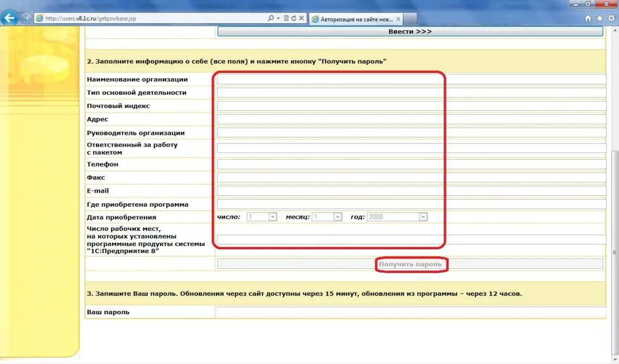Click into the Почтовый индекс field
Image resolution: width=619 pixels, height=364 pixels.
point(411,106)
